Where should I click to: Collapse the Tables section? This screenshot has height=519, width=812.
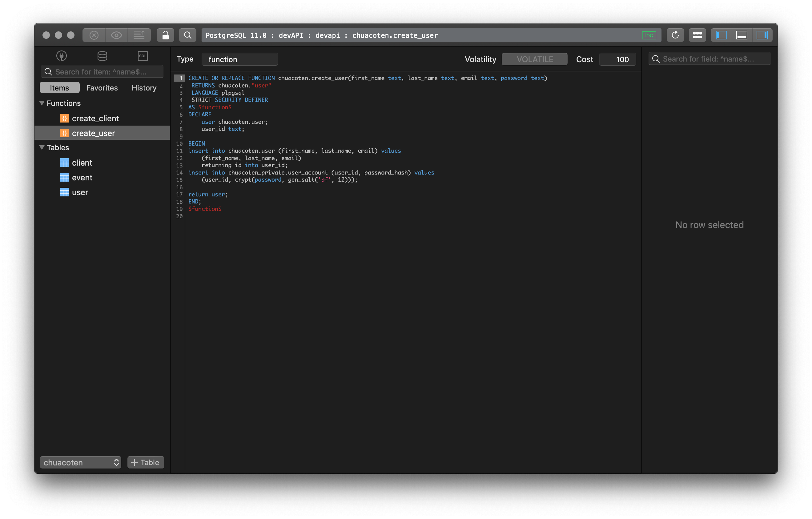coord(42,147)
